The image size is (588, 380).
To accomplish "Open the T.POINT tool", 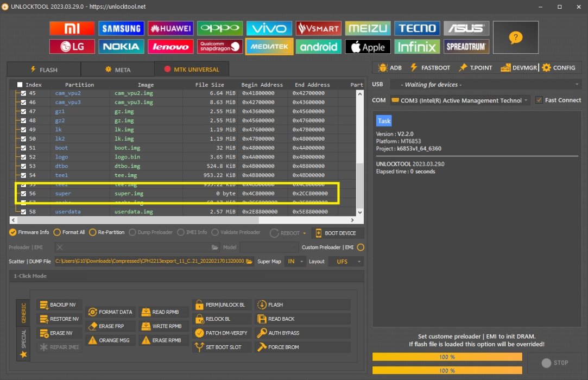I will (x=476, y=67).
